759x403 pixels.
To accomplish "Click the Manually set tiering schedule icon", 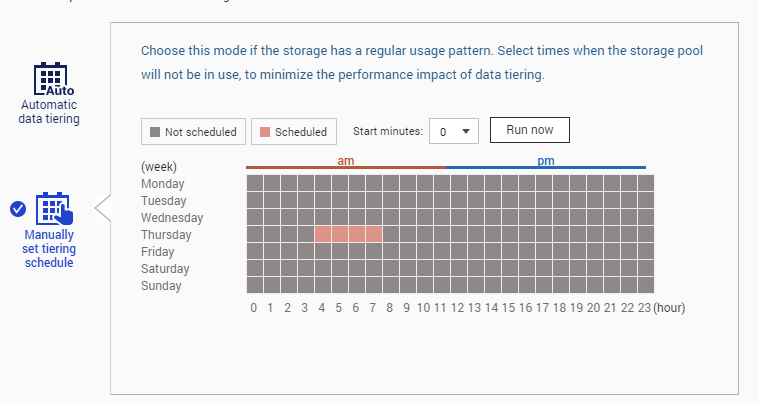I will pos(53,209).
